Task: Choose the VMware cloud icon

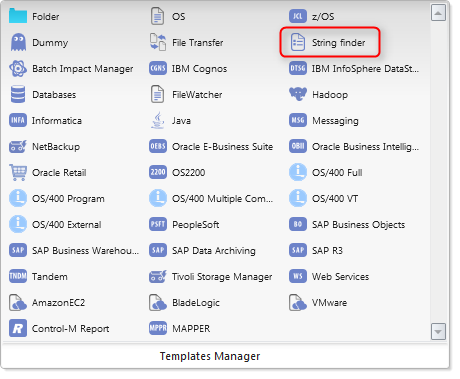Action: coord(298,302)
